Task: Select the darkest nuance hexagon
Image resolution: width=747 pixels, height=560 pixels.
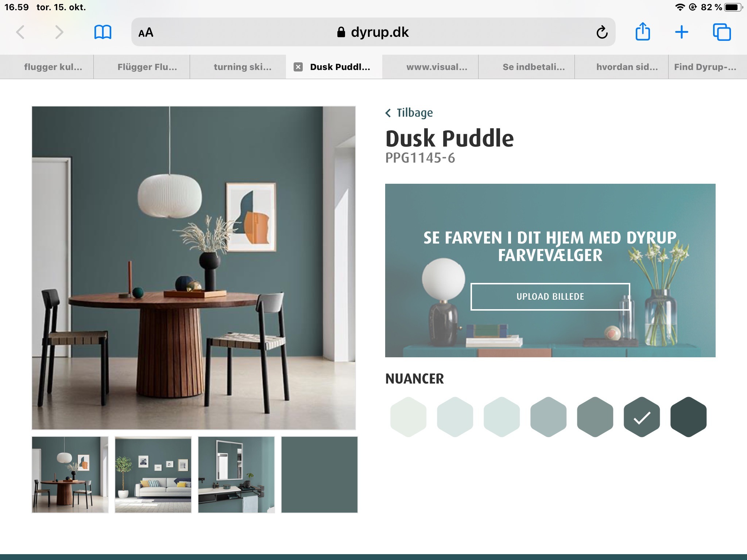Action: [x=688, y=417]
